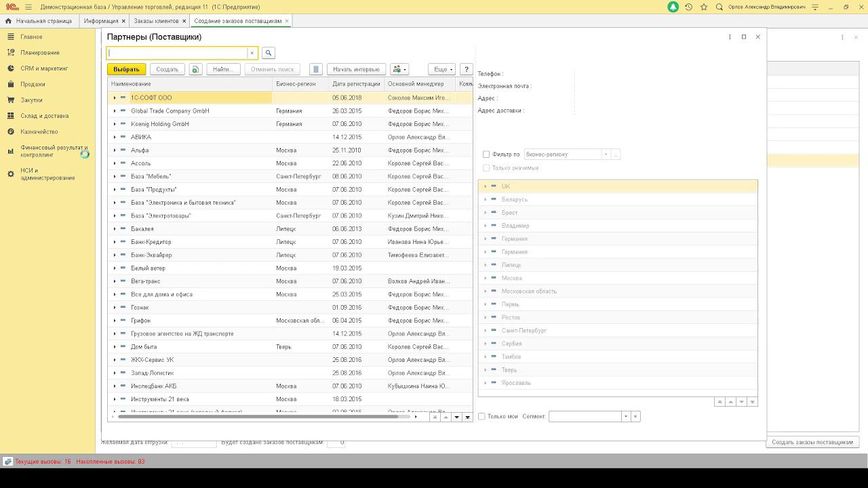Click the Начать интервью button
868x488 pixels.
pos(356,69)
